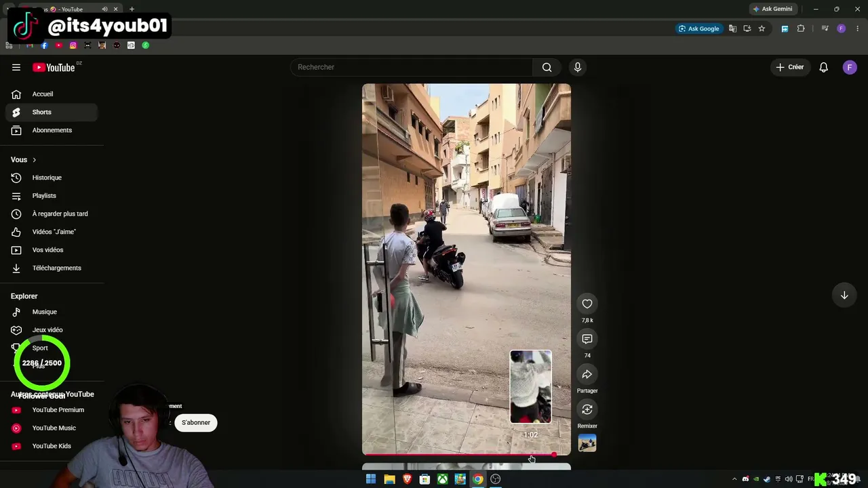Open the YouTube bookmark in bookmarks bar
This screenshot has width=868, height=488.
(59, 45)
